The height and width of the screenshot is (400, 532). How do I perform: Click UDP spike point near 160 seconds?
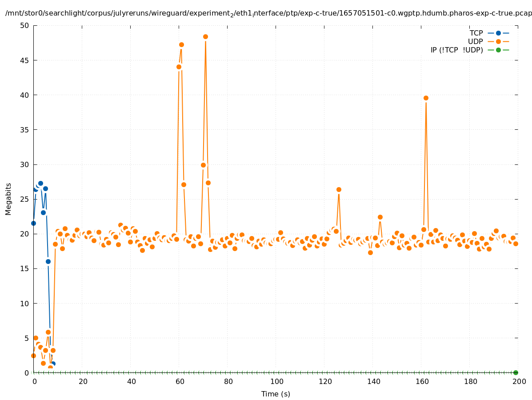(426, 98)
